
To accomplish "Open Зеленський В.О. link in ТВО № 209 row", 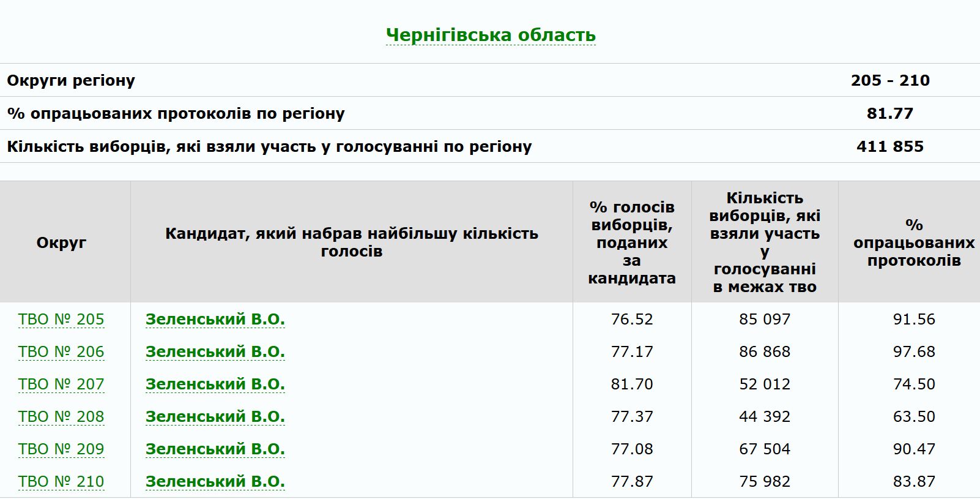I will (x=215, y=449).
